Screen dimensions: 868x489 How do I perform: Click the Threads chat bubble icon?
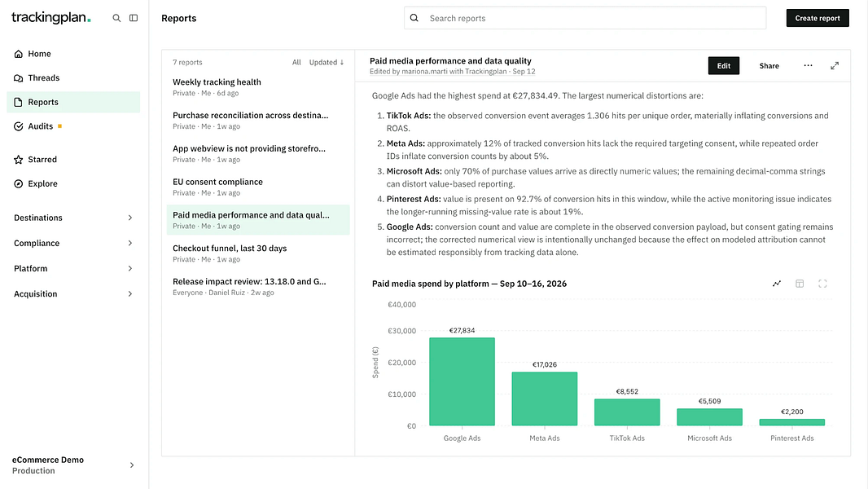click(18, 78)
